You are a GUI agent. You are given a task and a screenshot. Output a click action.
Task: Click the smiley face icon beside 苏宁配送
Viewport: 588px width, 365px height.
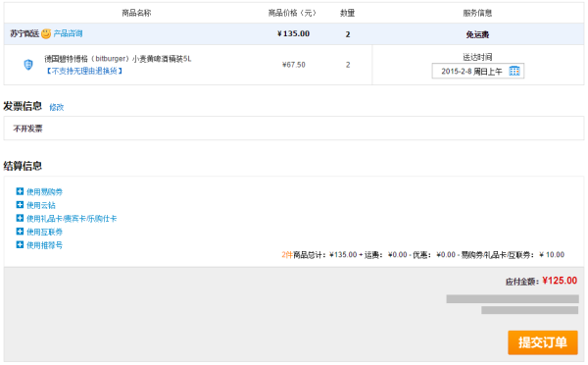[46, 33]
